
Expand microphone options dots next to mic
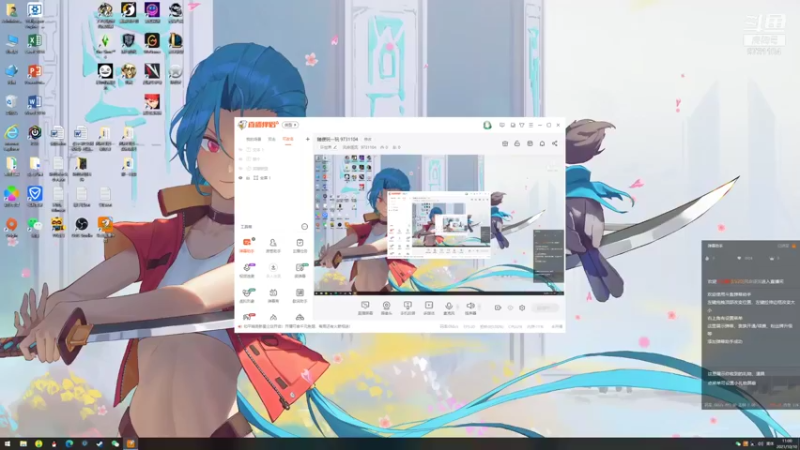coord(458,307)
